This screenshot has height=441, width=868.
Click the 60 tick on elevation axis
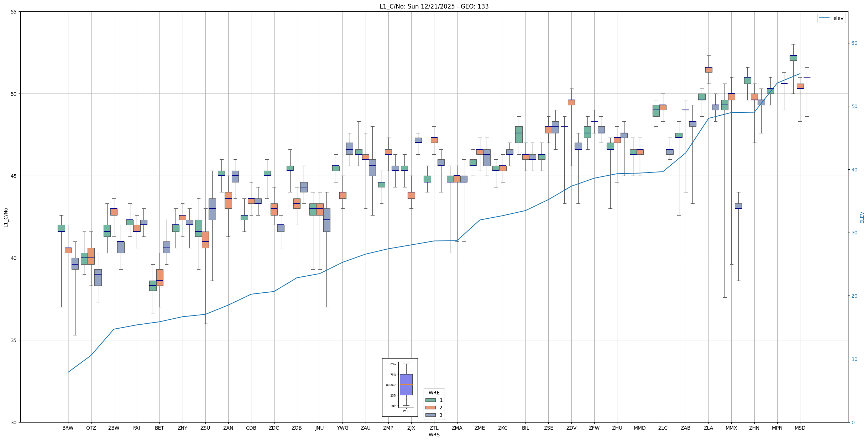click(854, 43)
